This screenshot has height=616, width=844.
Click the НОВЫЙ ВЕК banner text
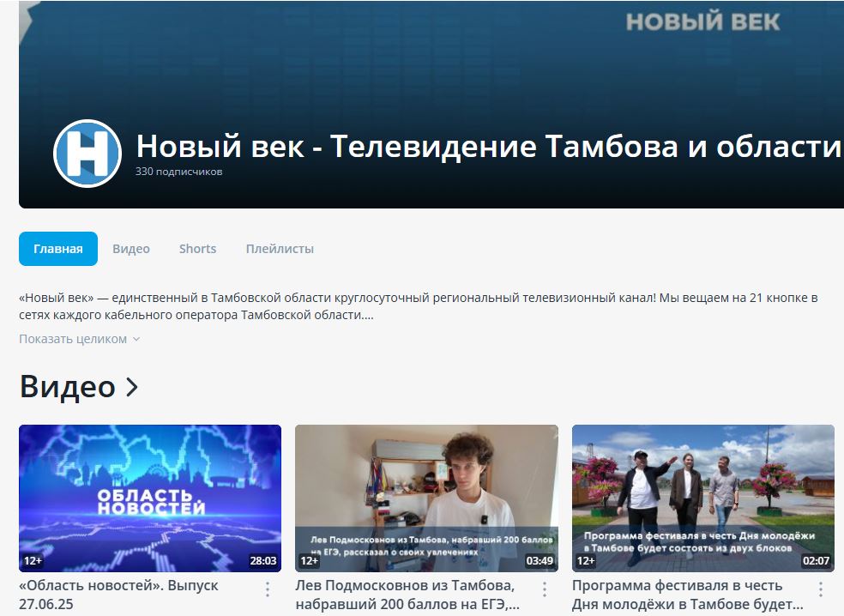[x=703, y=22]
